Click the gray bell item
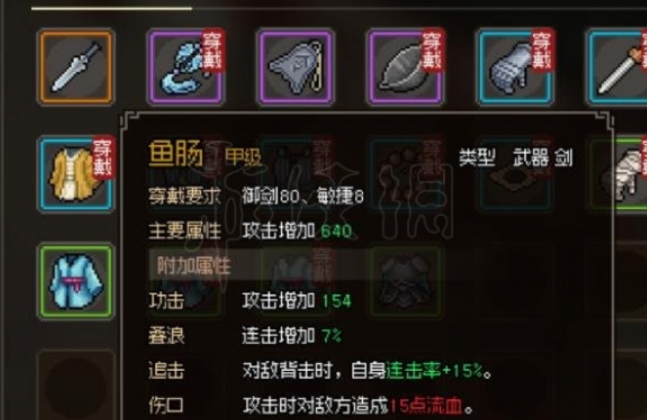Screen dimensions: 647x420 (295, 67)
